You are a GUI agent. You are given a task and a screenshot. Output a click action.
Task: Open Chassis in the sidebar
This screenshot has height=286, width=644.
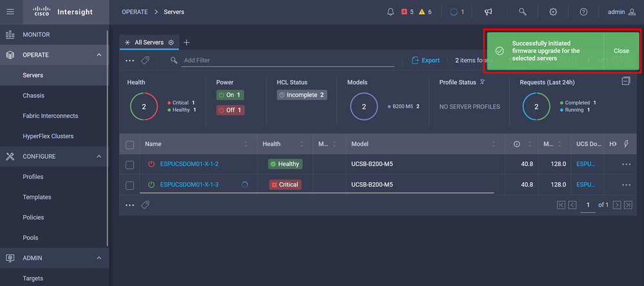pos(34,96)
